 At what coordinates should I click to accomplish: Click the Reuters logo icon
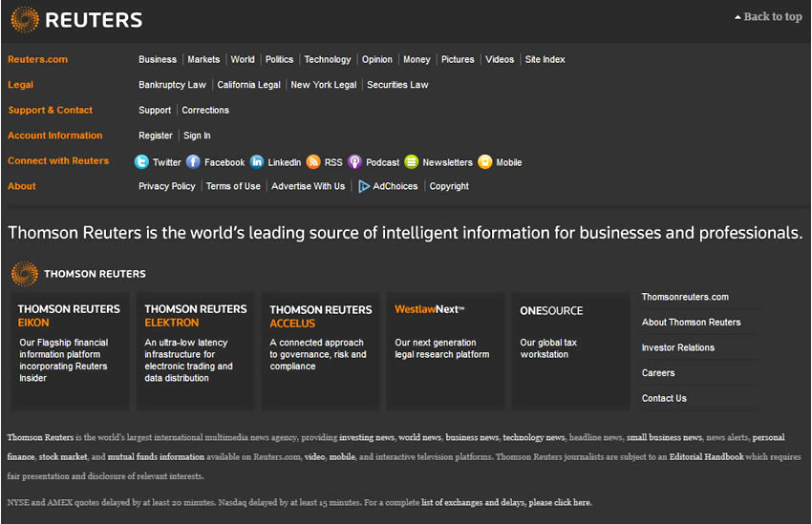pyautogui.click(x=25, y=19)
